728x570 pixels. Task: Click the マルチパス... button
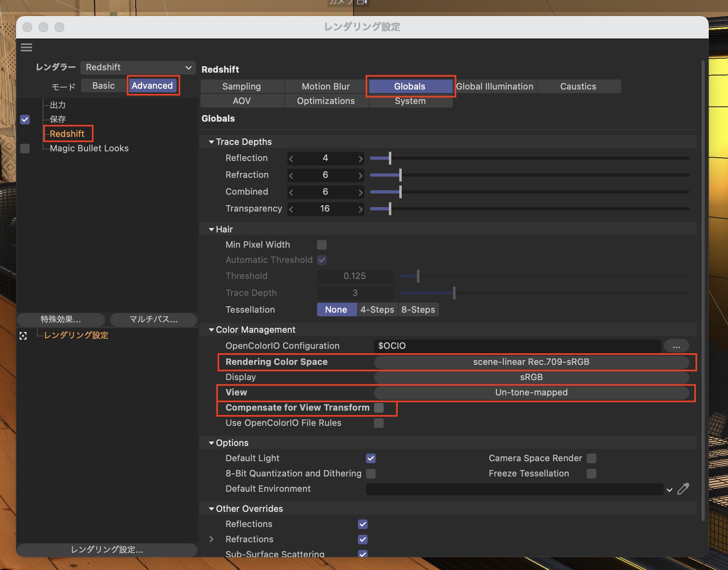[x=153, y=320]
